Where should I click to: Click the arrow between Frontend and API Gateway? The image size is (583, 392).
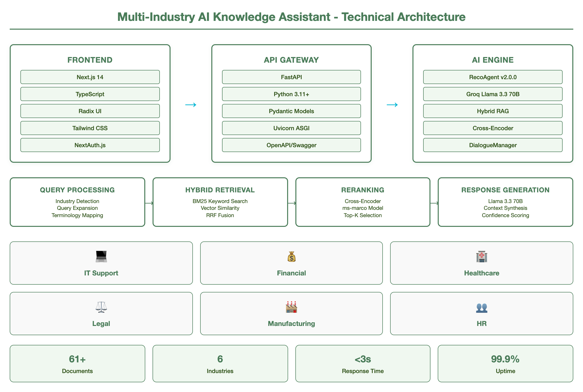pyautogui.click(x=191, y=105)
